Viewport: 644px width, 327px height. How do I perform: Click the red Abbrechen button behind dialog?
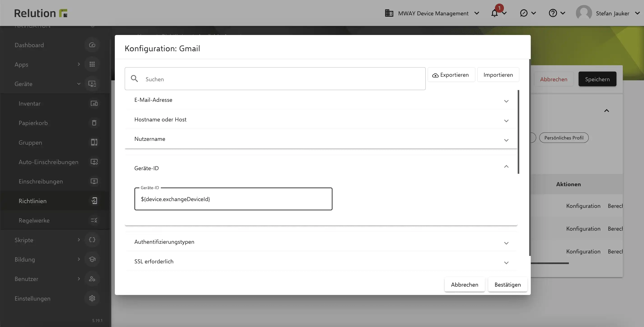tap(554, 79)
